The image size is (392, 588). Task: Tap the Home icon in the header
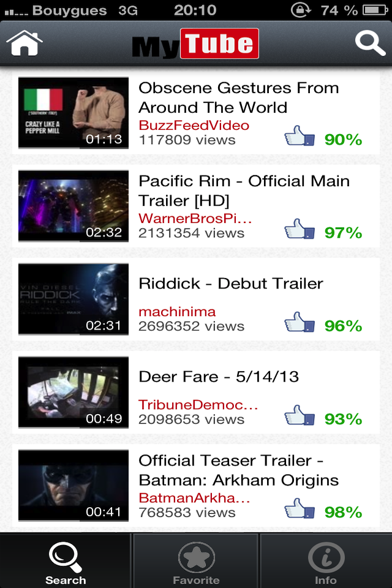coord(24,43)
